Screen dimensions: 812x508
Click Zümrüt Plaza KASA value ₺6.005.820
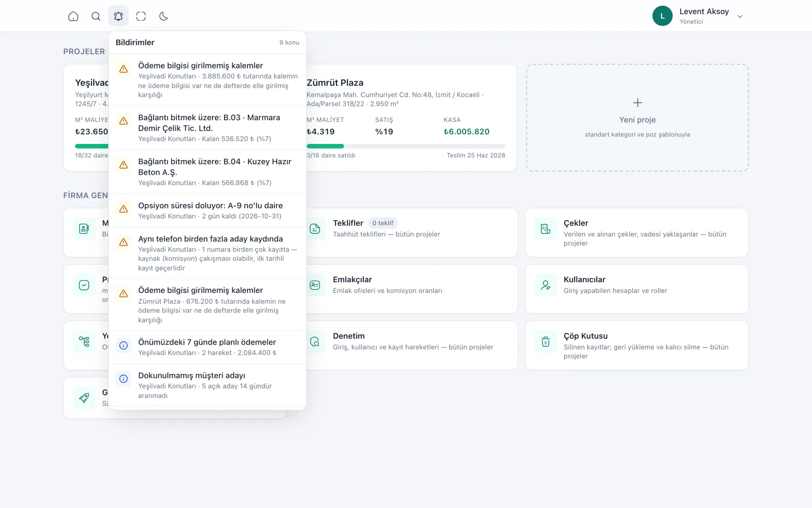click(466, 132)
